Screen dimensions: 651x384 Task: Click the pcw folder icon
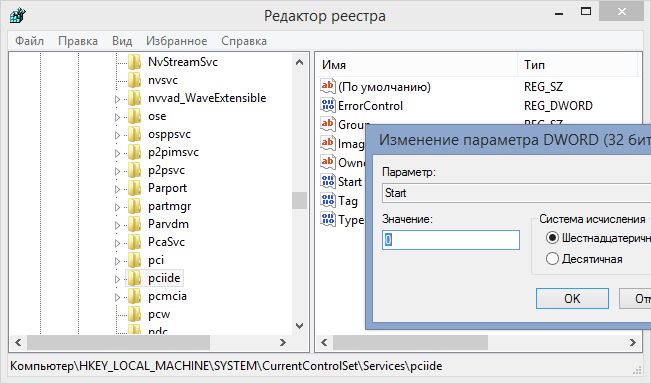pyautogui.click(x=134, y=314)
